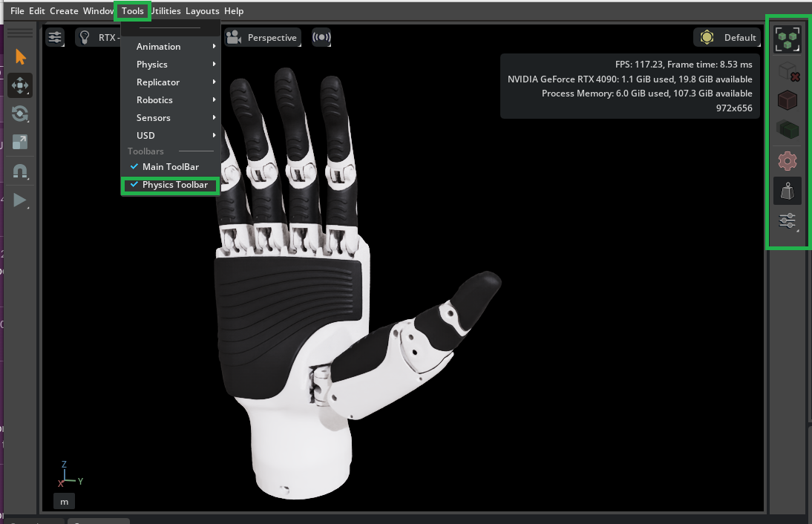The height and width of the screenshot is (524, 812).
Task: Activate the Rotate tool
Action: pyautogui.click(x=20, y=114)
